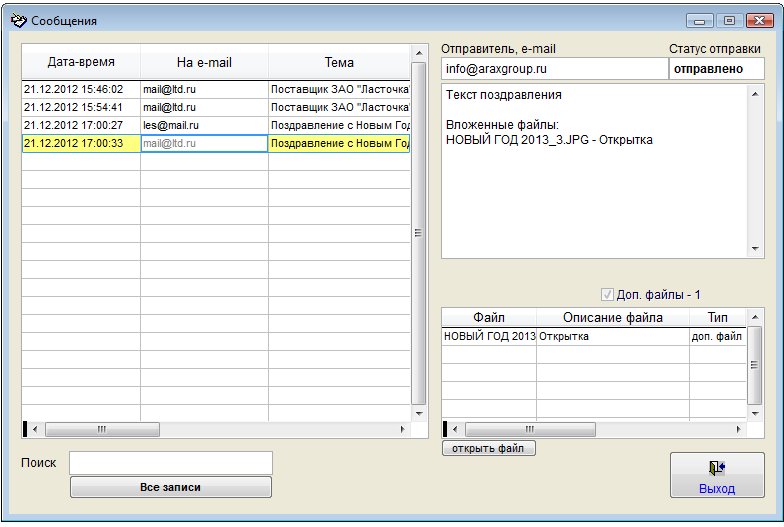Click the horizontal scrollbar thumb of the messages table
Image resolution: width=784 pixels, height=527 pixels.
(x=102, y=429)
